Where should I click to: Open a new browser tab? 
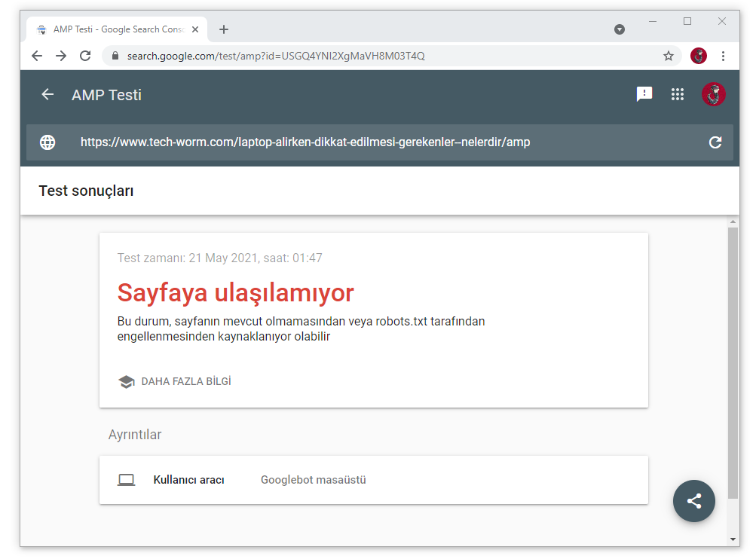pyautogui.click(x=224, y=29)
